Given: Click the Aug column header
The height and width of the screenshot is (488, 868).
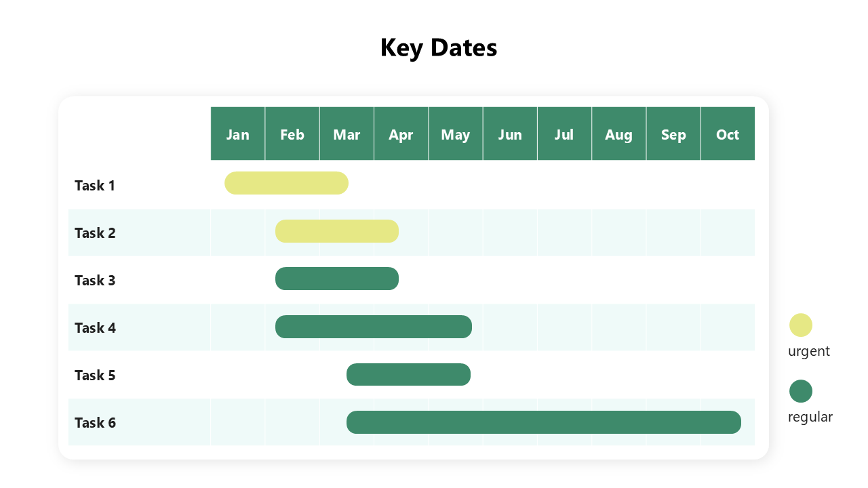Looking at the screenshot, I should tap(618, 134).
